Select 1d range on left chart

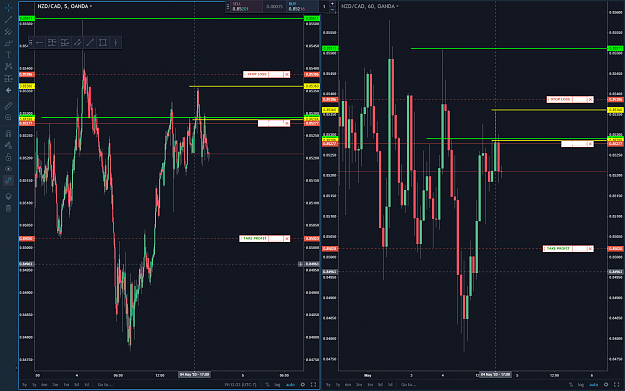(x=87, y=385)
